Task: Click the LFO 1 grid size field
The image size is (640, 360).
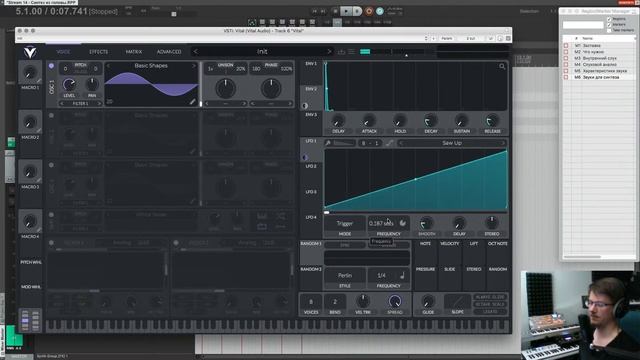Action: pyautogui.click(x=370, y=143)
